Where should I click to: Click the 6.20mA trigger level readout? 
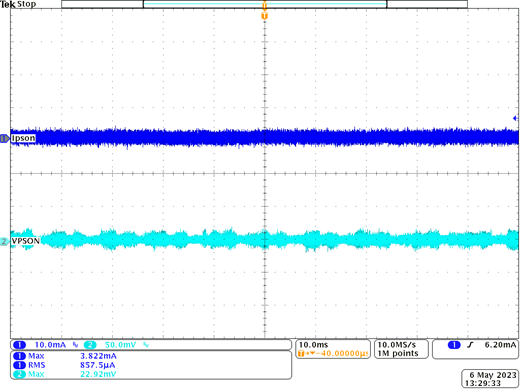coord(500,345)
